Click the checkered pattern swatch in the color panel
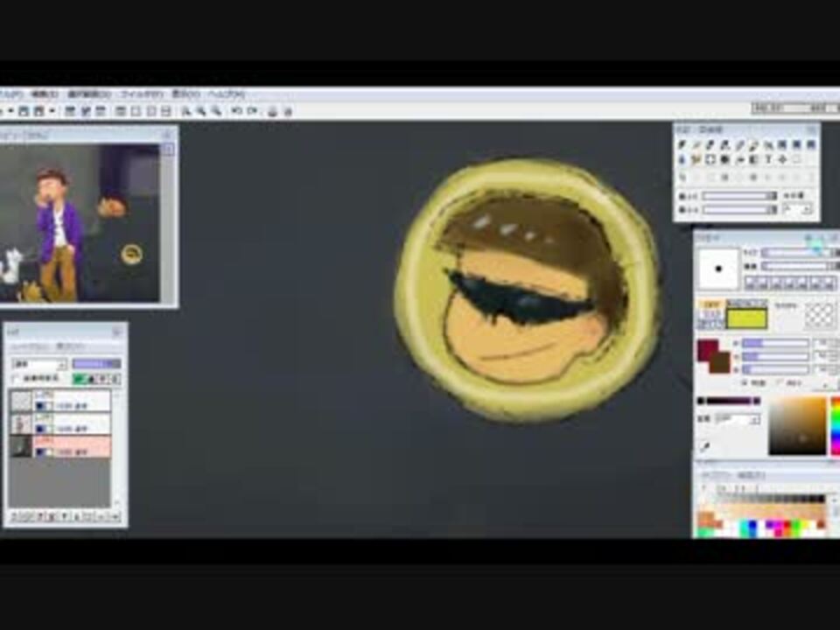The width and height of the screenshot is (840, 630). (x=819, y=315)
